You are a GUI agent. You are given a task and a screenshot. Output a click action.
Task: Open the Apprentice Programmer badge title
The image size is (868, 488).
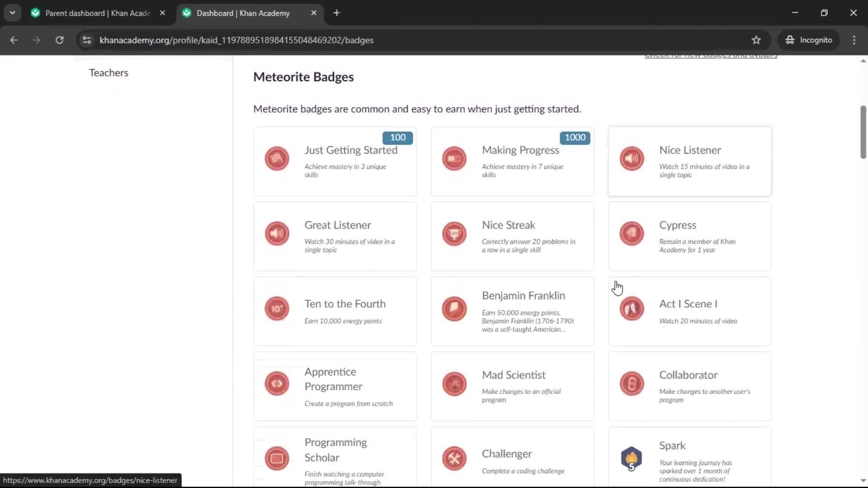click(x=333, y=379)
